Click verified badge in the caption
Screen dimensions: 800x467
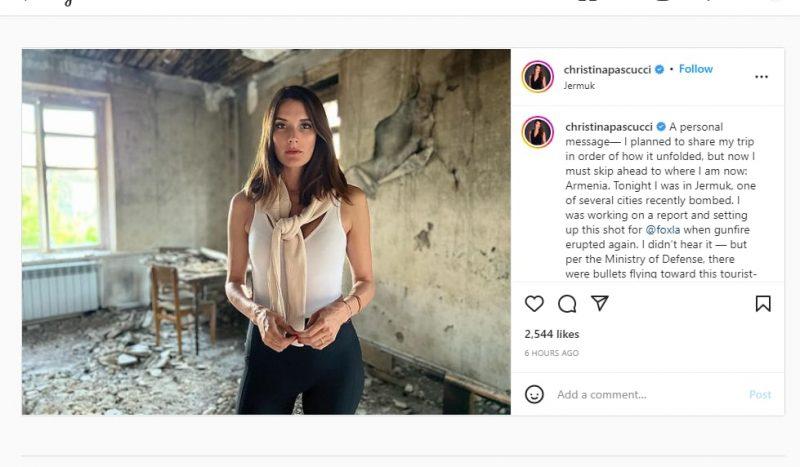pyautogui.click(x=660, y=127)
